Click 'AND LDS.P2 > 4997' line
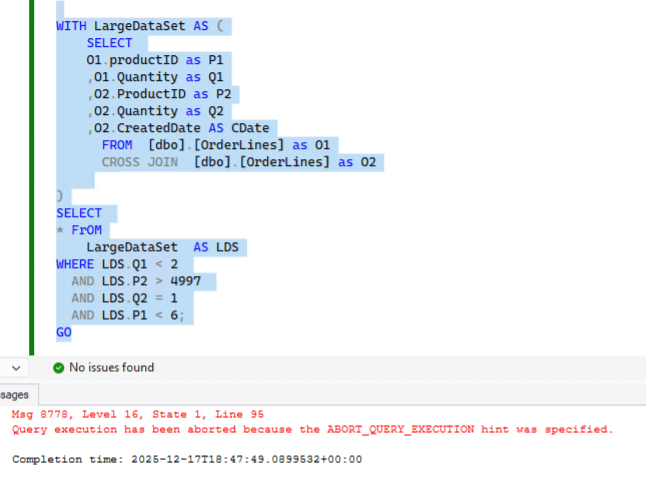 (x=136, y=281)
